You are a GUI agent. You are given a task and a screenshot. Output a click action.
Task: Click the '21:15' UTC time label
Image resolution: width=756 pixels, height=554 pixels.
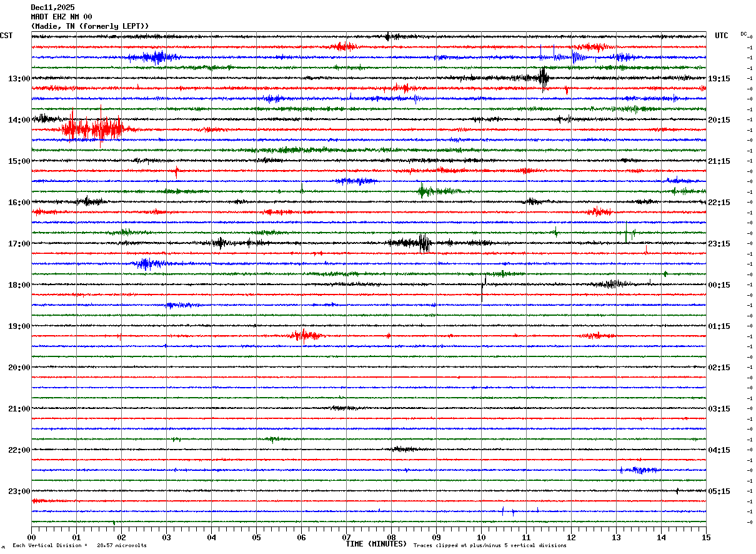pyautogui.click(x=719, y=161)
